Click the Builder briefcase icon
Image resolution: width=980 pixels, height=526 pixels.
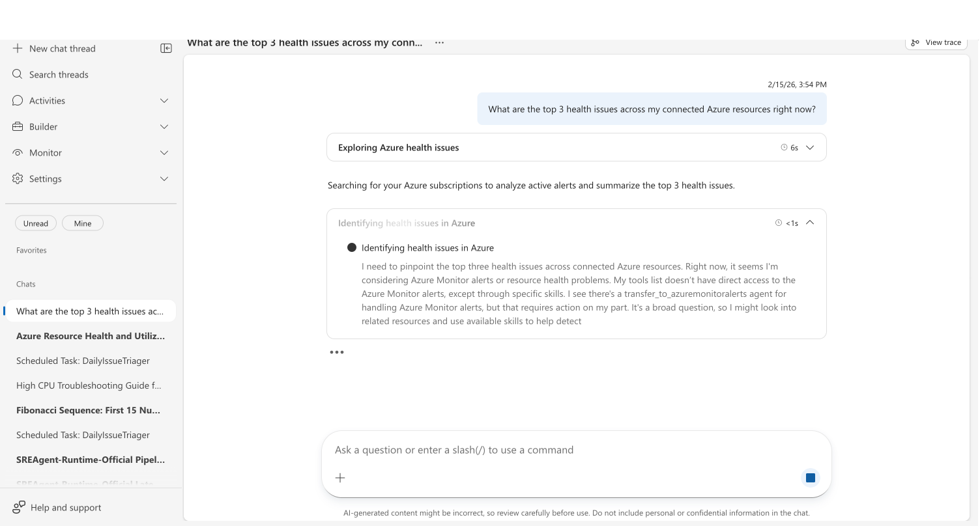click(18, 126)
